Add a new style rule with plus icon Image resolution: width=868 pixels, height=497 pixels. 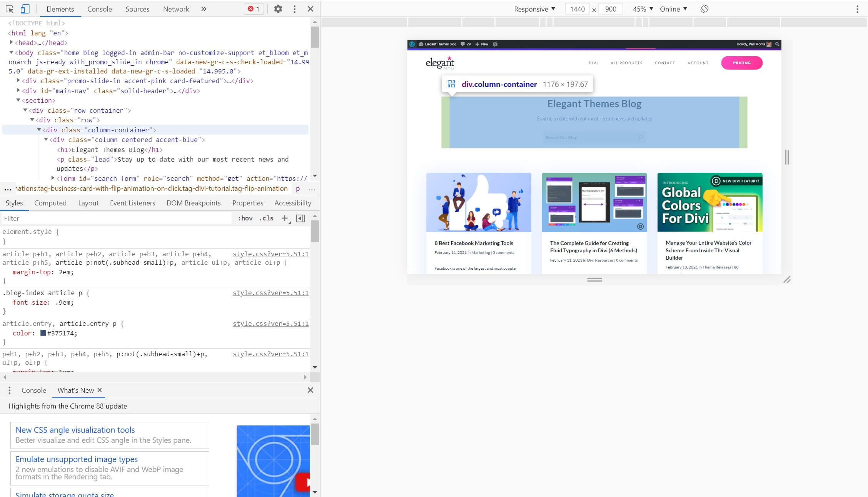(x=284, y=218)
